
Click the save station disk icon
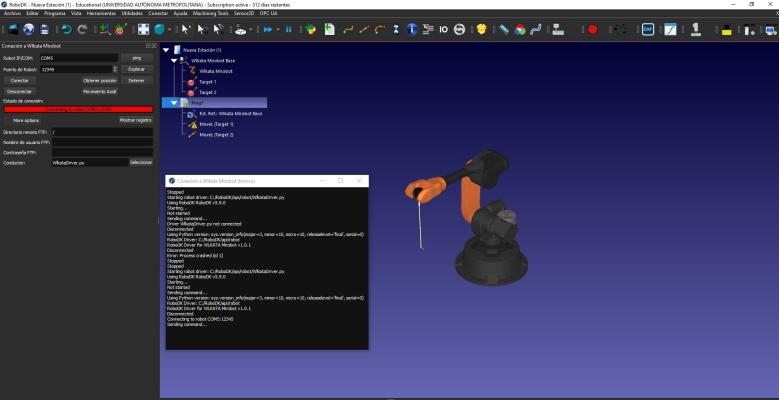coord(44,29)
